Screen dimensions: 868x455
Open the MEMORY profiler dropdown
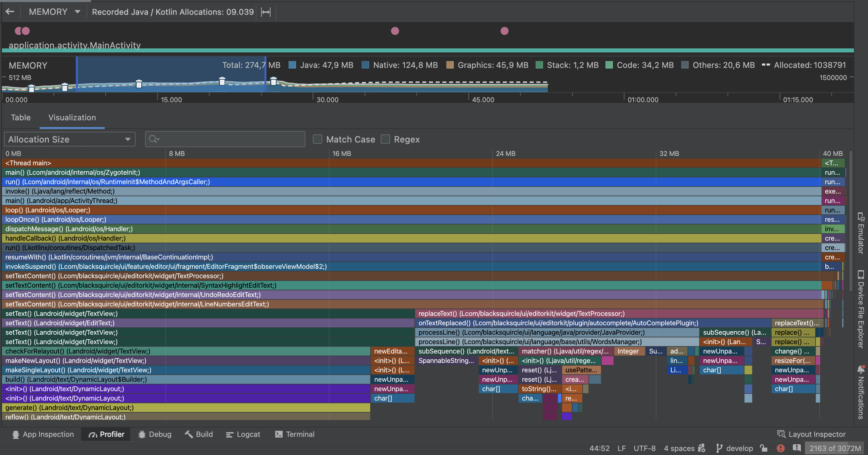pos(54,11)
